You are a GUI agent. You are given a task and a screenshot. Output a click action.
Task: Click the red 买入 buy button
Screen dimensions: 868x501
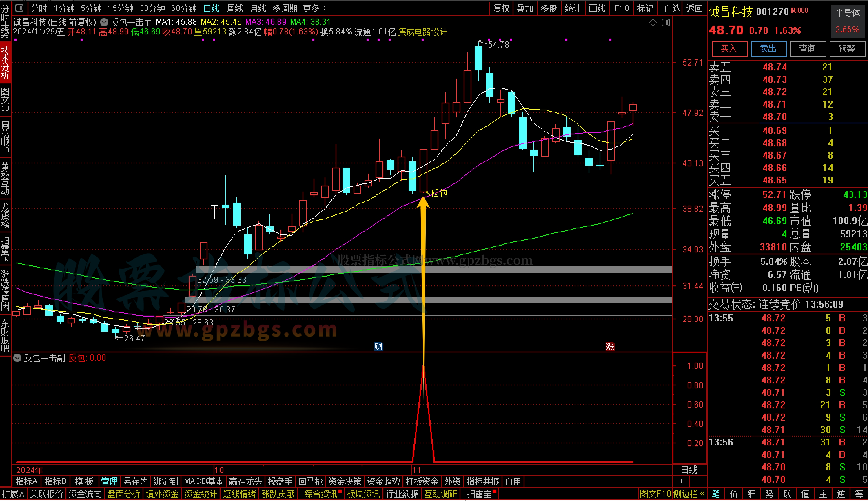(729, 49)
